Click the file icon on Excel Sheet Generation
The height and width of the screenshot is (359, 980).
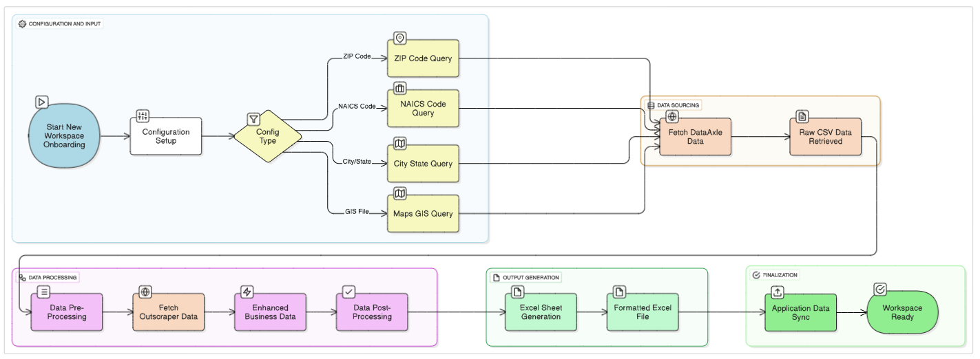click(518, 292)
